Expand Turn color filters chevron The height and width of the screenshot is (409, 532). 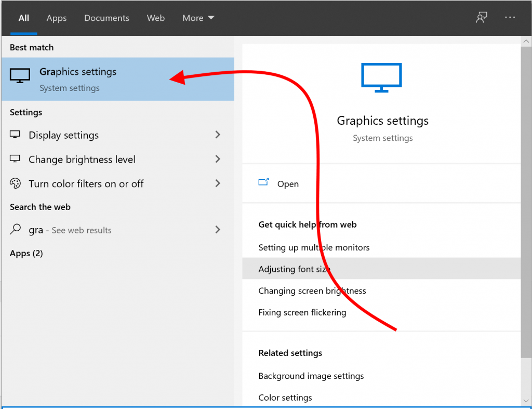(x=218, y=183)
